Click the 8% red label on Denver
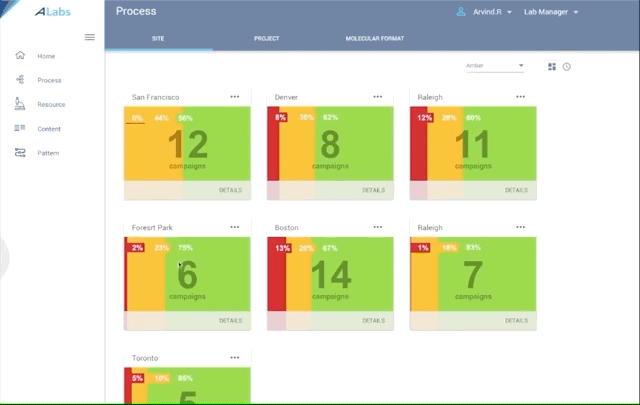 (280, 117)
